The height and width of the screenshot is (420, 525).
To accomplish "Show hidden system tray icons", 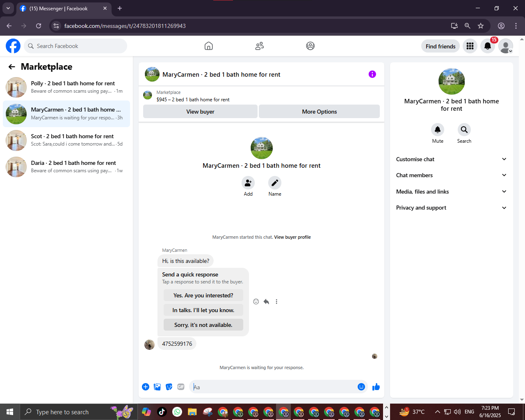I will (437, 412).
